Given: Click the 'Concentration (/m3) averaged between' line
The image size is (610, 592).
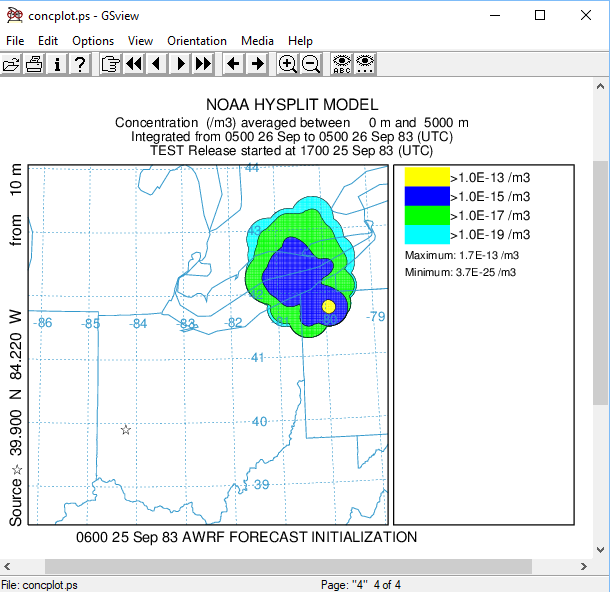Looking at the screenshot, I should [292, 123].
